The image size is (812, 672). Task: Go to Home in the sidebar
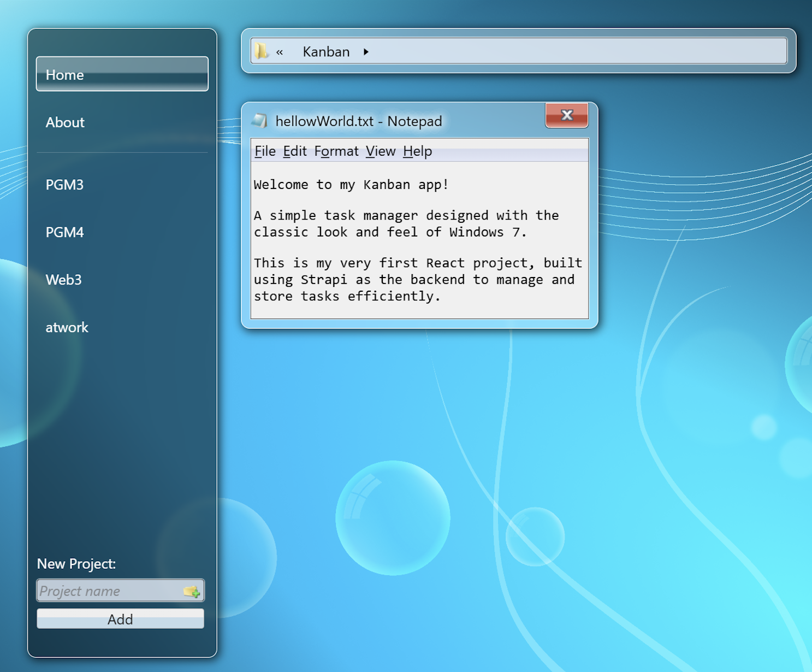pos(122,74)
